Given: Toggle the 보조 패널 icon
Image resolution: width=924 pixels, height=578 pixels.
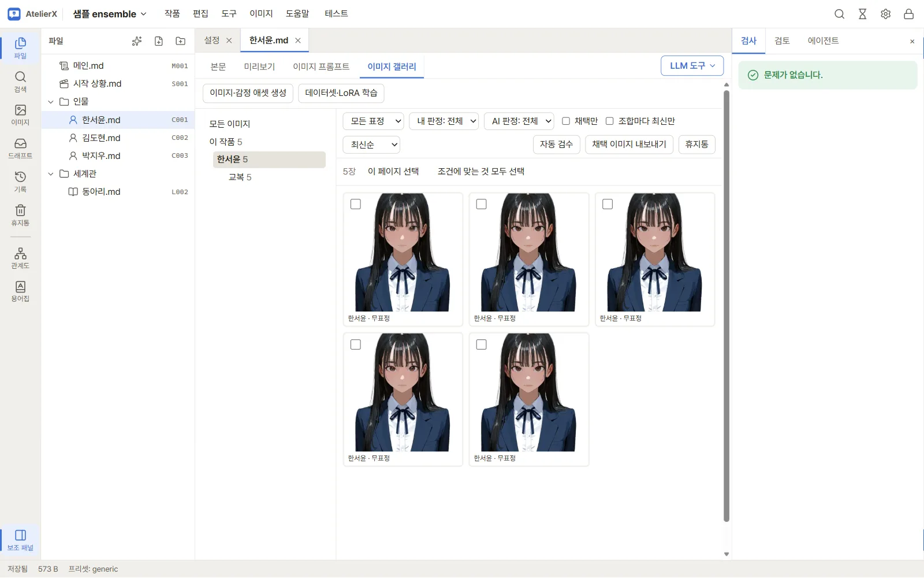Looking at the screenshot, I should click(20, 540).
